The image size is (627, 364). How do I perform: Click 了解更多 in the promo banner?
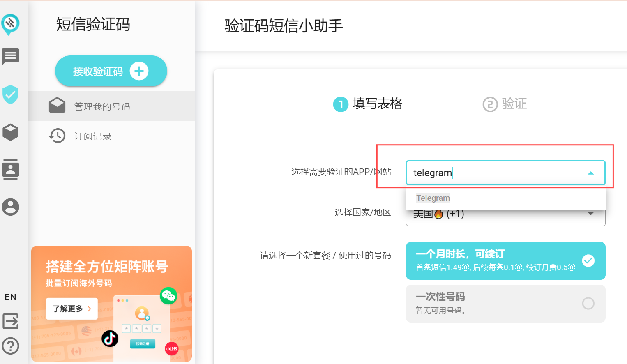pos(72,309)
